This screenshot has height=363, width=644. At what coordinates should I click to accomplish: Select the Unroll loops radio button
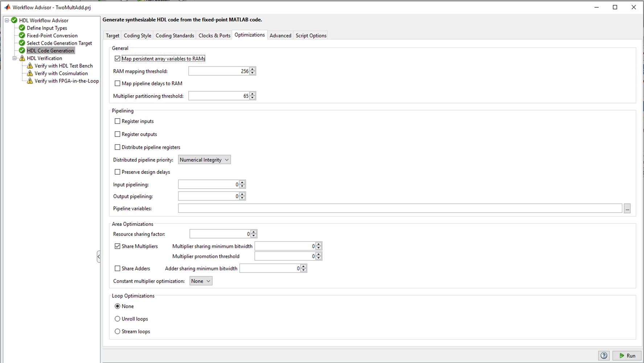click(118, 319)
